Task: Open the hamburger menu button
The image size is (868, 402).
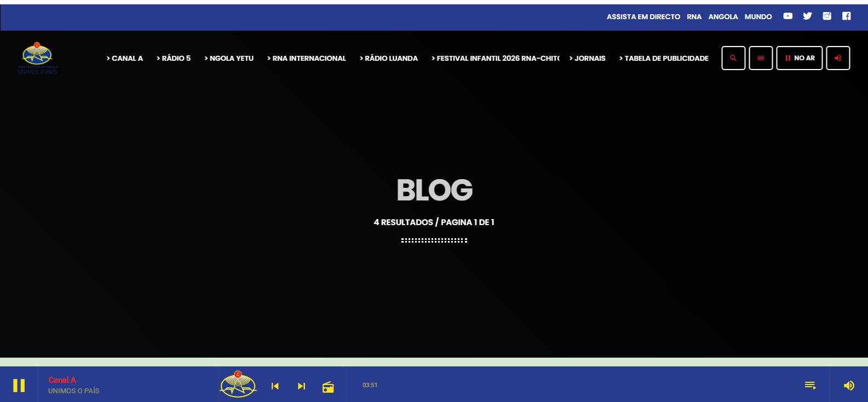Action: tap(761, 58)
